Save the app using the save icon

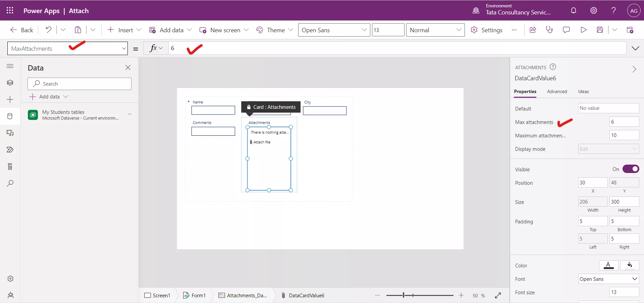(600, 30)
